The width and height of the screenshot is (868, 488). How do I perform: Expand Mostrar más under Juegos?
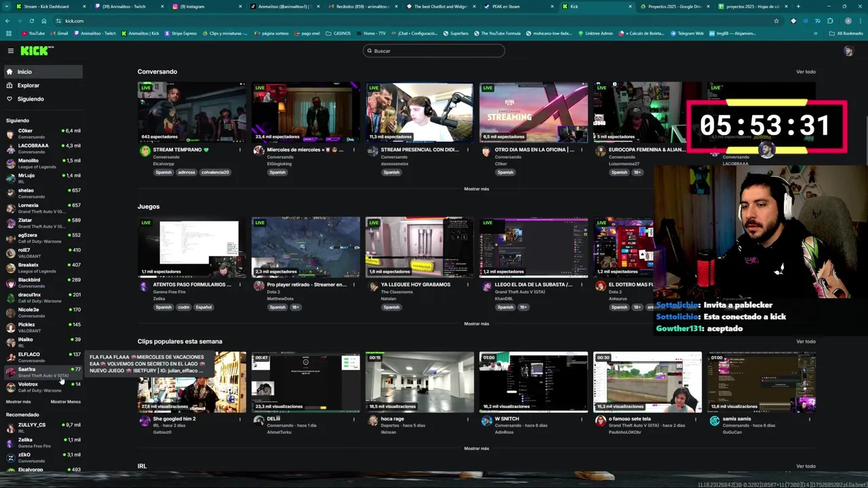(x=476, y=324)
